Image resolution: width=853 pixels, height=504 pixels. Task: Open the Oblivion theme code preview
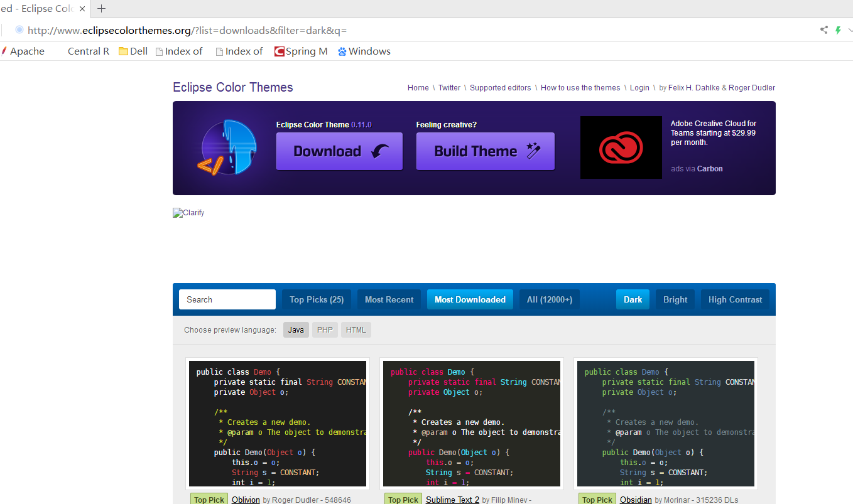click(278, 424)
